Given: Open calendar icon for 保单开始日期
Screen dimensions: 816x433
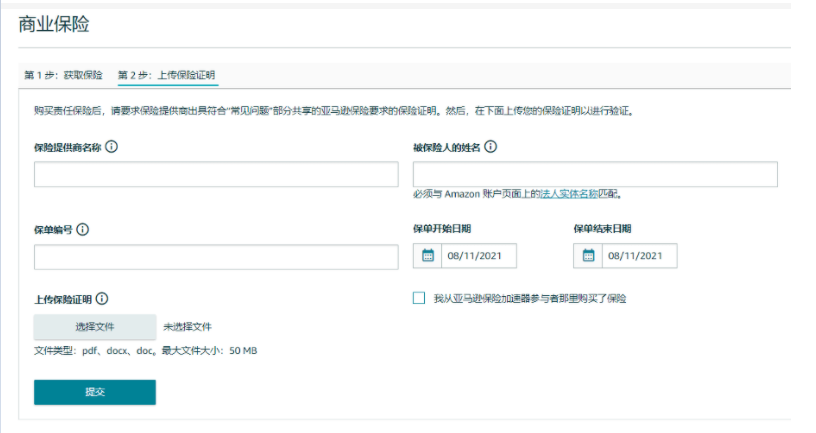Looking at the screenshot, I should click(x=428, y=256).
